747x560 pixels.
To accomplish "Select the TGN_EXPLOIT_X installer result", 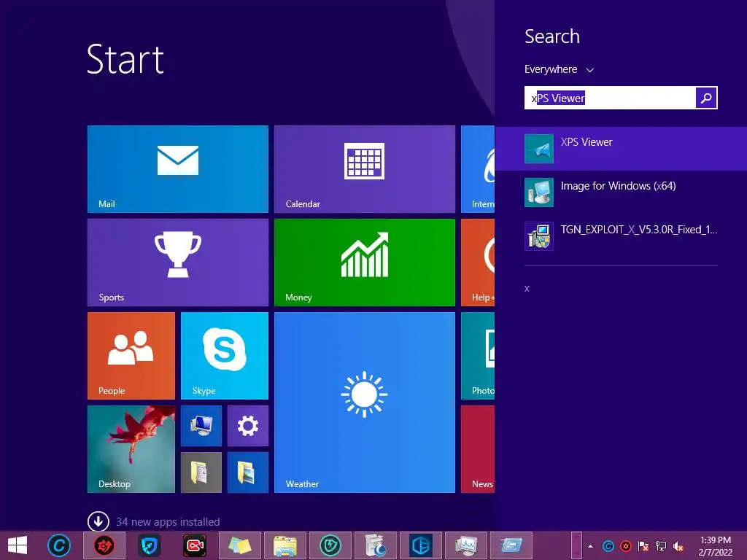I will click(x=621, y=236).
